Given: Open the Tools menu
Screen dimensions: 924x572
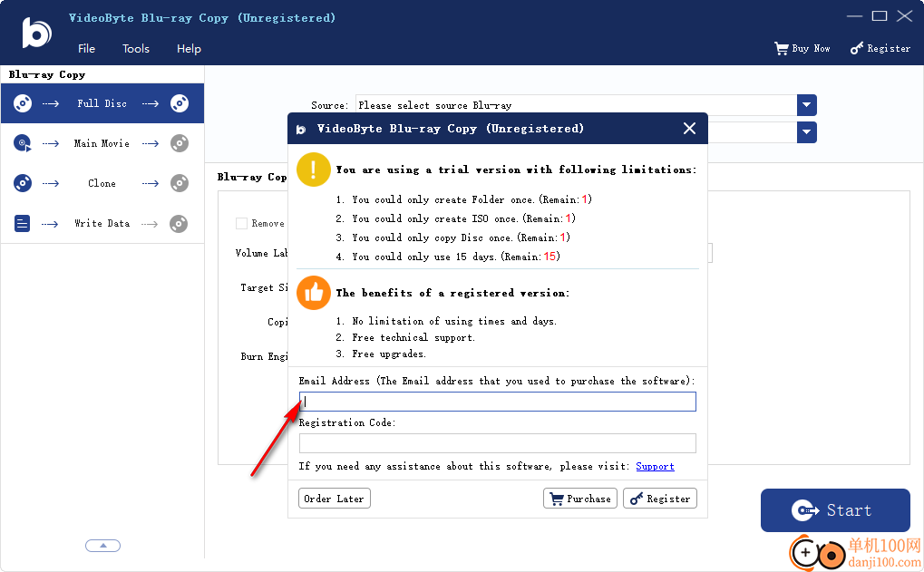Looking at the screenshot, I should [135, 49].
